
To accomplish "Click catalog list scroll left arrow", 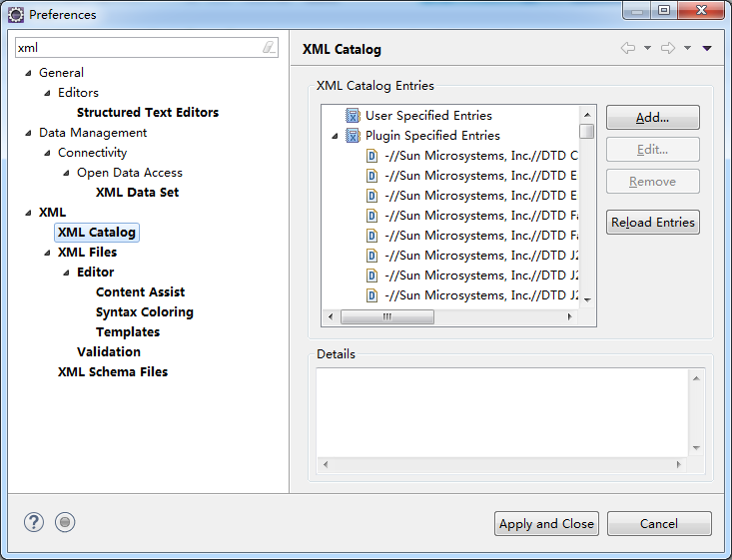I will point(331,316).
